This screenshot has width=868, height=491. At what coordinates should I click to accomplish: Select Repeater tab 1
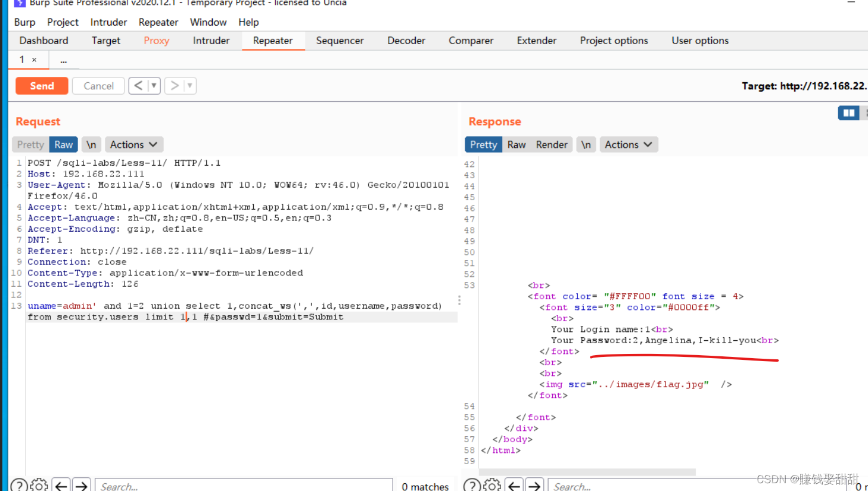coord(22,60)
